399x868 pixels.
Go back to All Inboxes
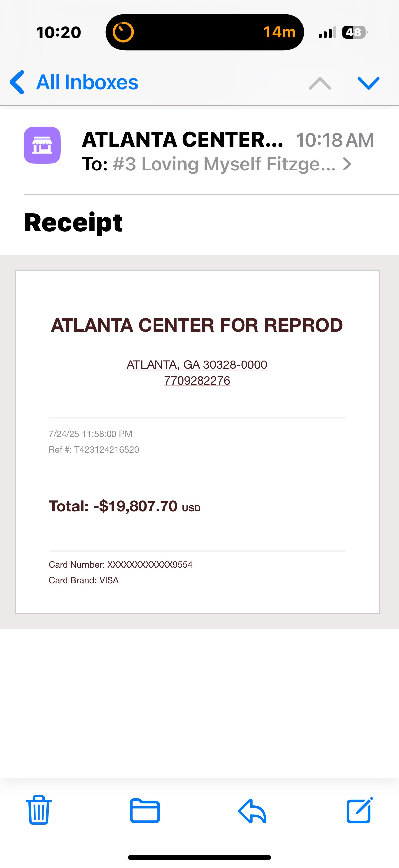coord(74,82)
